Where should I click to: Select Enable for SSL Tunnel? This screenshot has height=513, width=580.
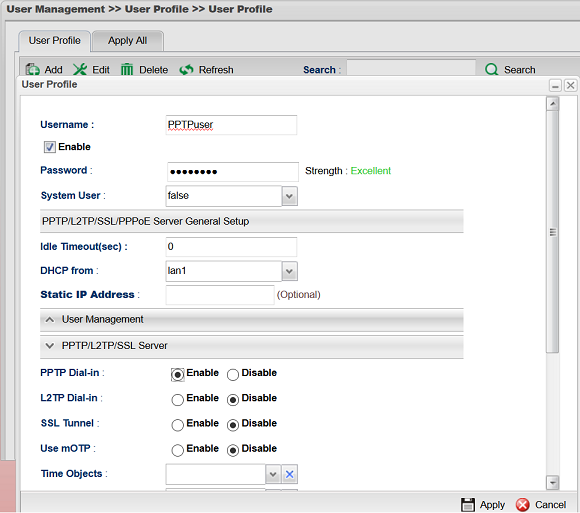coord(178,425)
